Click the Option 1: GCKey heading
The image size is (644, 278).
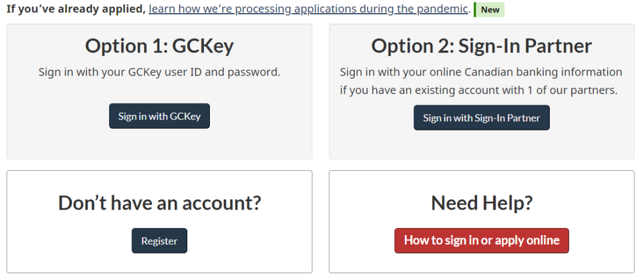pos(159,46)
